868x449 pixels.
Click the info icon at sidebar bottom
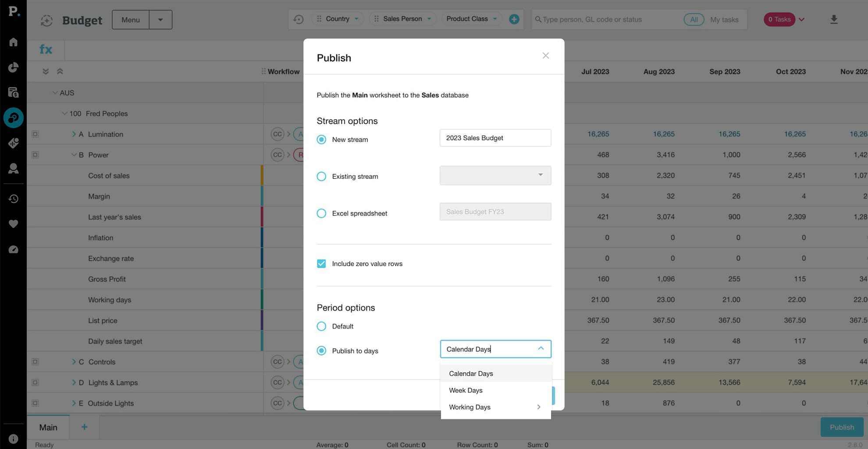13,439
